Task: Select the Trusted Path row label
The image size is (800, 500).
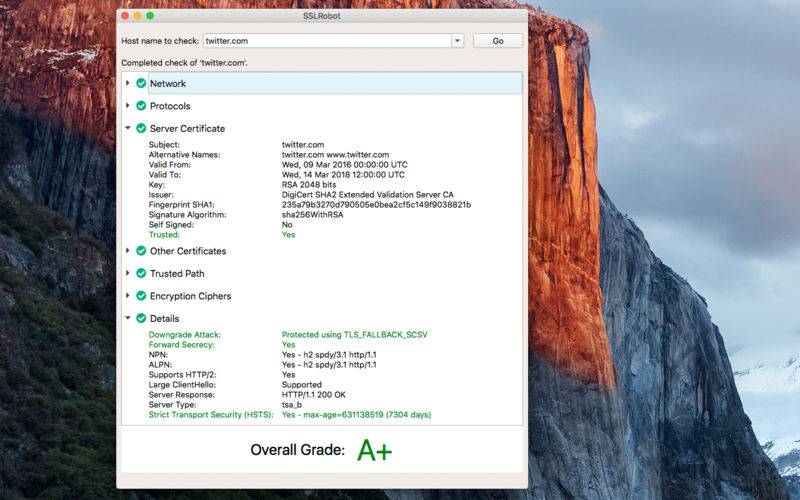Action: click(177, 273)
